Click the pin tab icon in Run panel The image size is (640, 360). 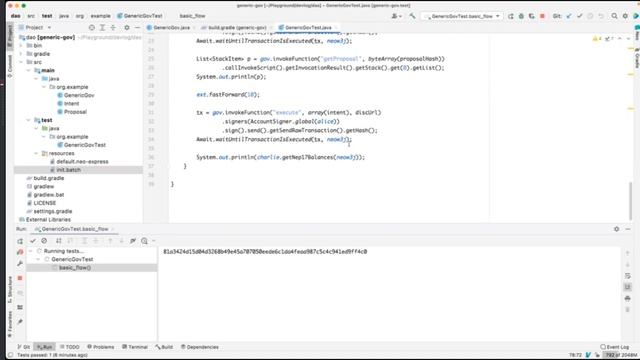20,322
